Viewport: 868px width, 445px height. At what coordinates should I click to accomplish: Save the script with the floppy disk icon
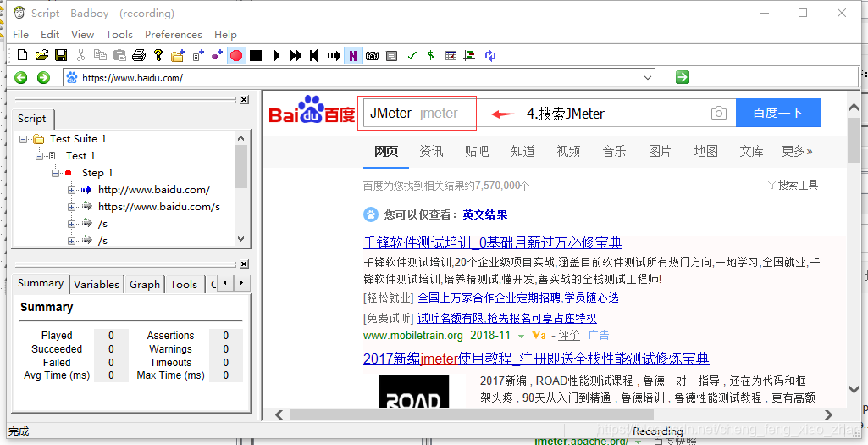61,55
